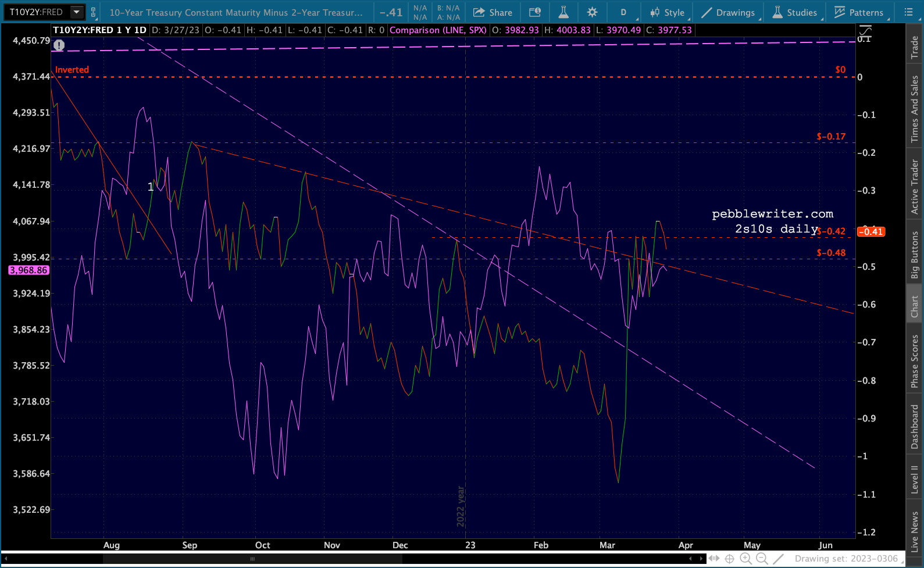Click the '4,450.79' left axis price label
This screenshot has width=924, height=568.
[31, 41]
